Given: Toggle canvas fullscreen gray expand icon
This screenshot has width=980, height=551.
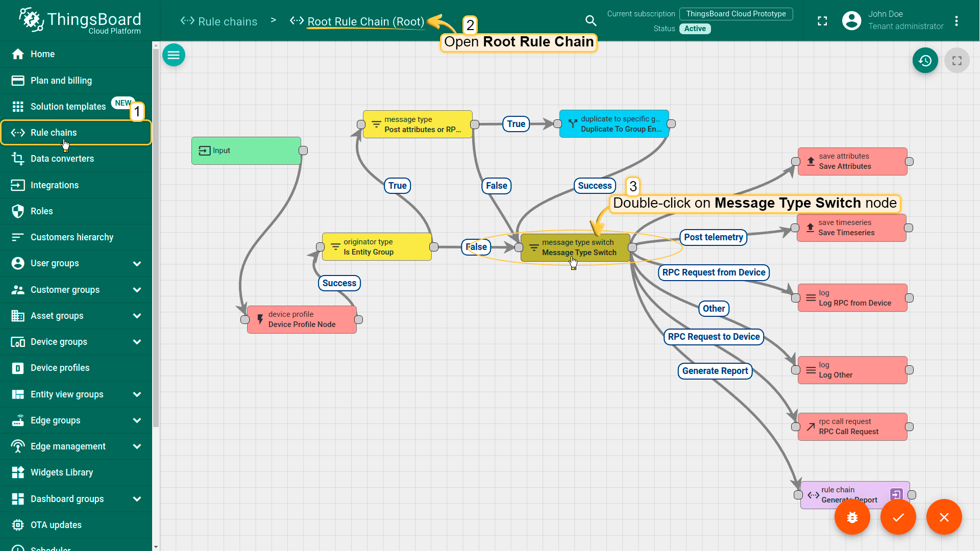Looking at the screenshot, I should pos(957,61).
